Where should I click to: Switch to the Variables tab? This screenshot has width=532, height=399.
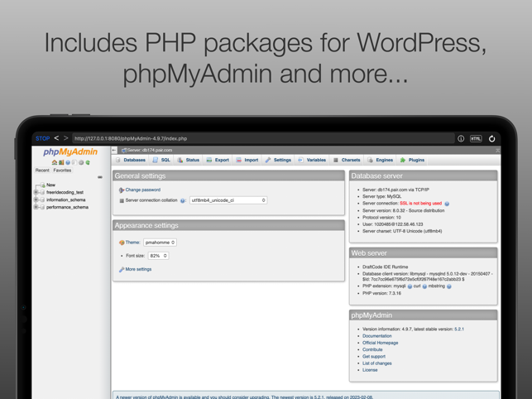312,160
